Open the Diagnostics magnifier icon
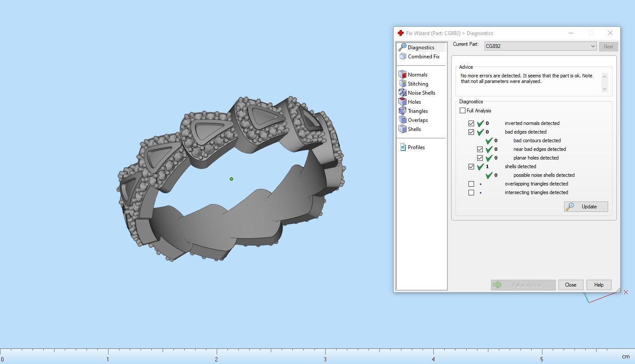Screen dimensions: 635x364 [x=402, y=47]
